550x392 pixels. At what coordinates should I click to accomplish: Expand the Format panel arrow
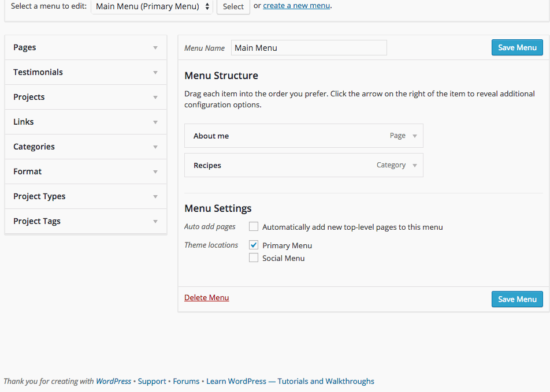pos(155,172)
